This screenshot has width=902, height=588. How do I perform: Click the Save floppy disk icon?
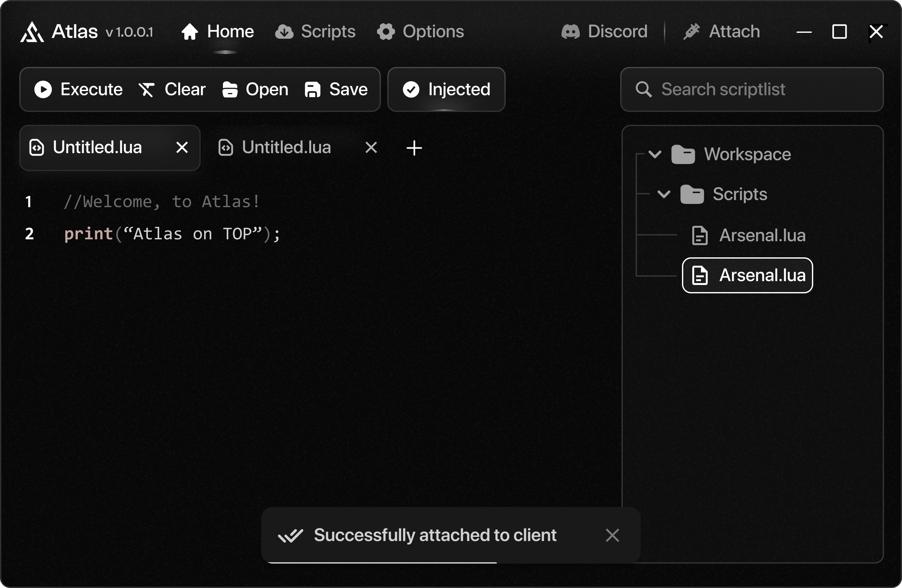(313, 90)
